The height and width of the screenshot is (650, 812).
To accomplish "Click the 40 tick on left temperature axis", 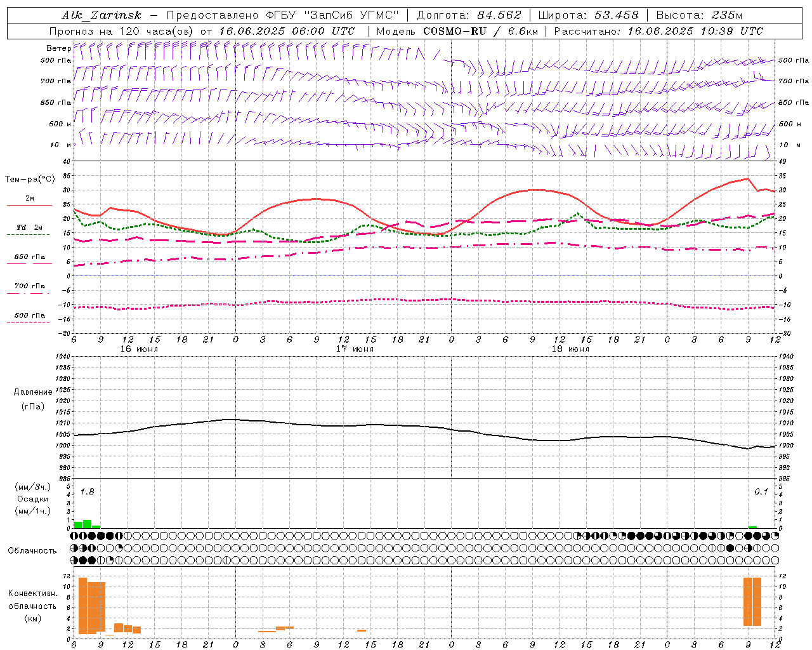I will pos(66,162).
